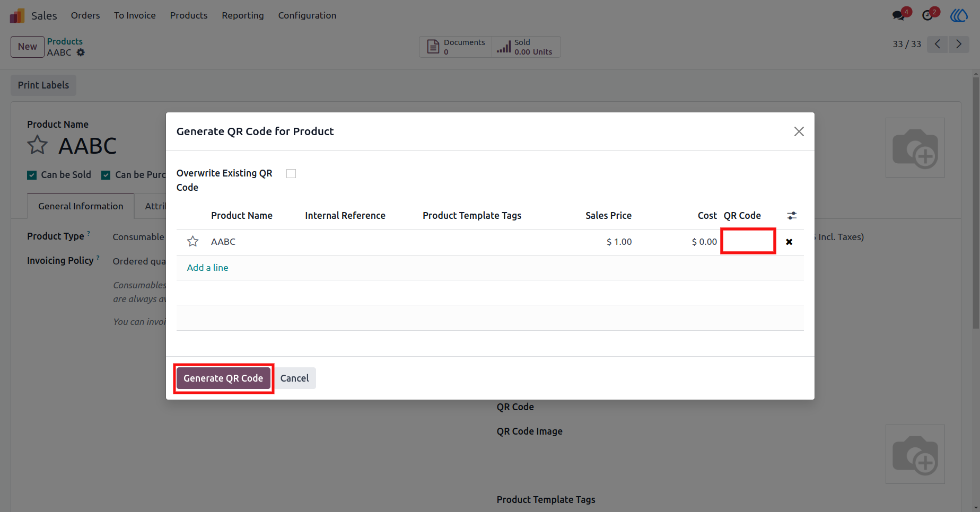The height and width of the screenshot is (512, 980).
Task: Click the user avatar logo icon
Action: point(959,15)
